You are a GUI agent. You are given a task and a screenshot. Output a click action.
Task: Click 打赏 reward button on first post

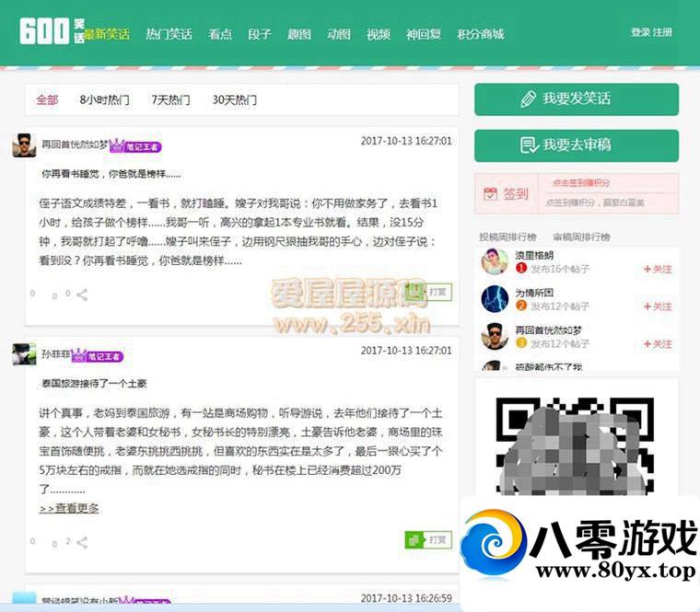click(428, 292)
